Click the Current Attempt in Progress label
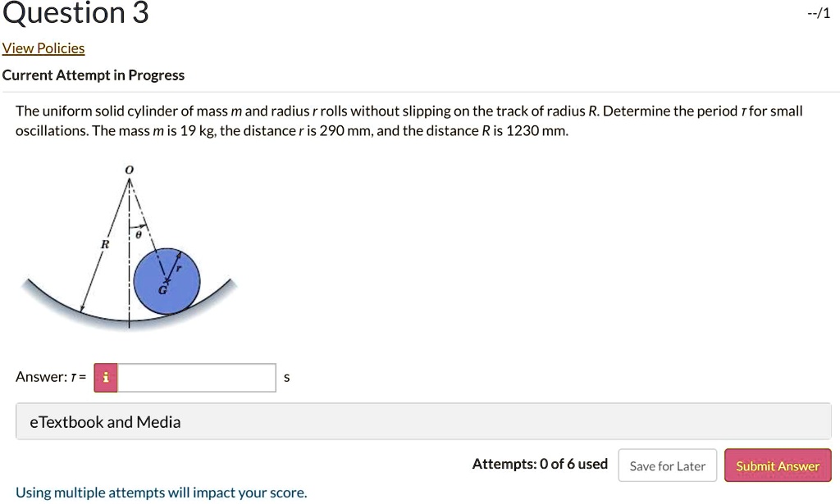The image size is (840, 504). [94, 75]
